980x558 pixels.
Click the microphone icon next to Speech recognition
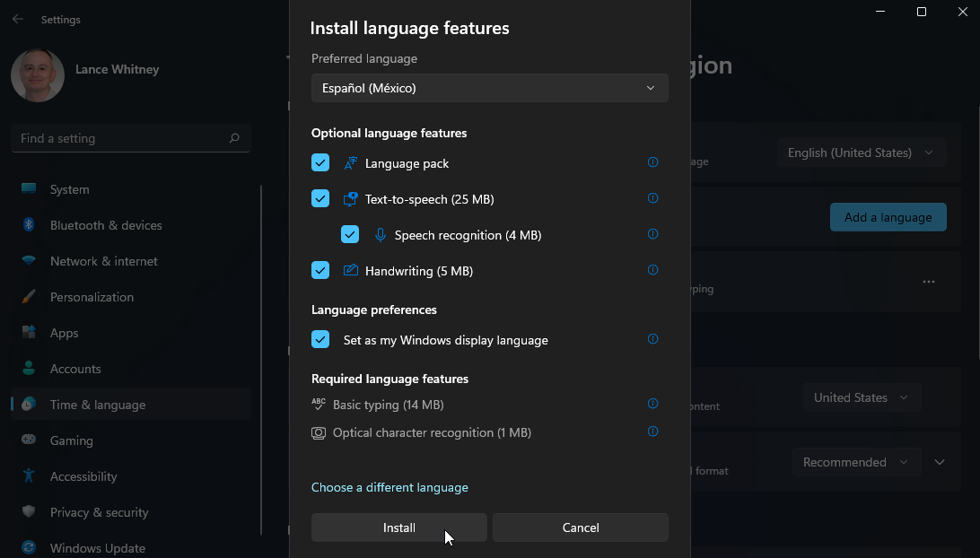[378, 234]
